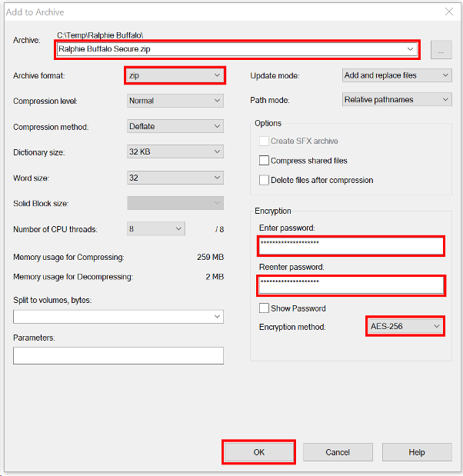Expand the Path mode dropdown
The width and height of the screenshot is (463, 476).
pos(397,99)
